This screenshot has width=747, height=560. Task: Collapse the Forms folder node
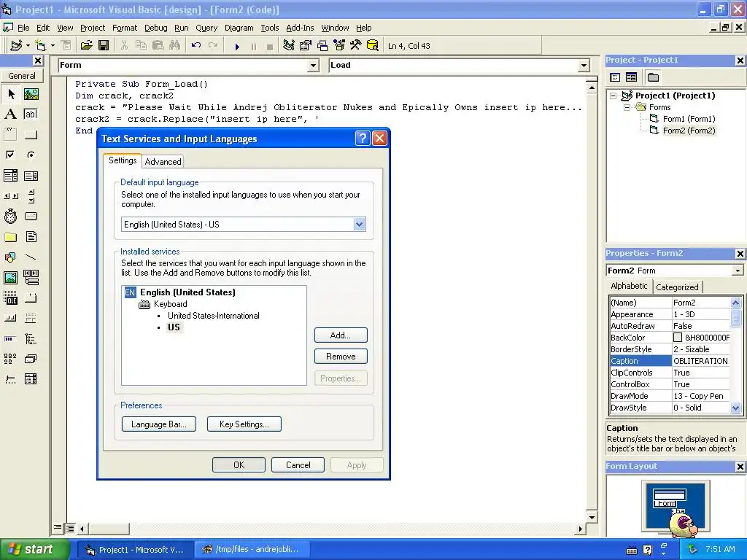(x=627, y=107)
